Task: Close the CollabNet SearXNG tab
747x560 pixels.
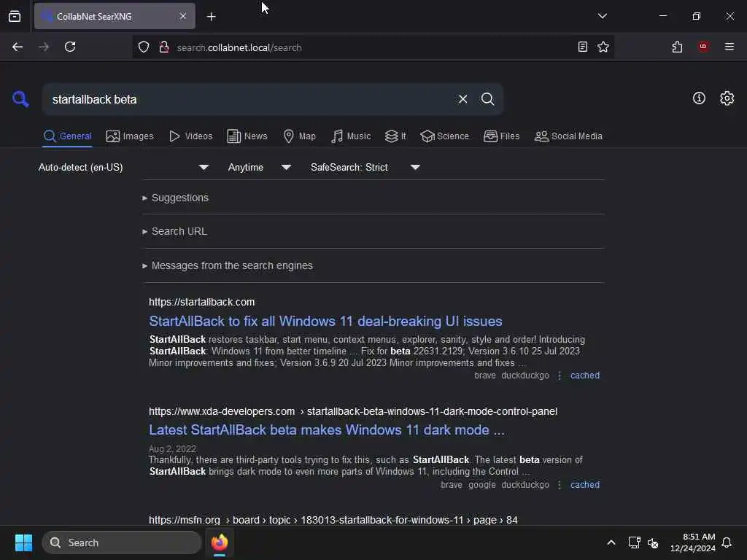Action: point(183,16)
